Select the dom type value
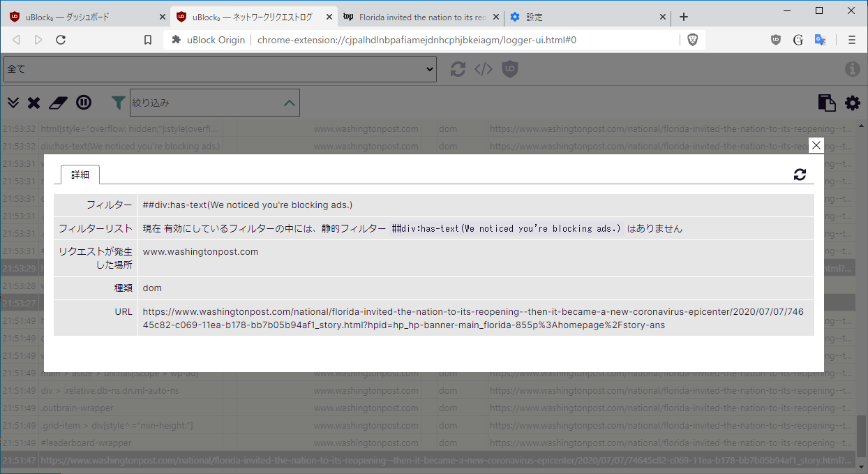Image resolution: width=868 pixels, height=474 pixels. click(x=152, y=288)
